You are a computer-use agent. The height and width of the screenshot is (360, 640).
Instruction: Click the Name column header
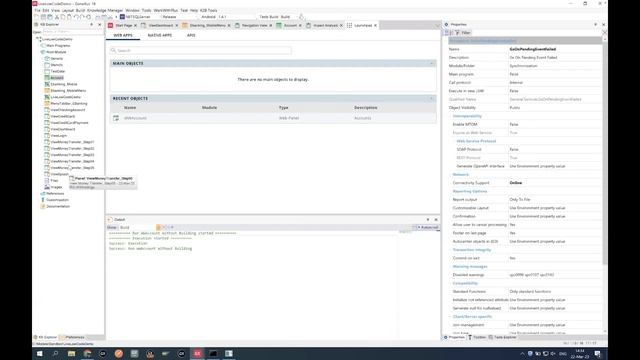click(130, 108)
